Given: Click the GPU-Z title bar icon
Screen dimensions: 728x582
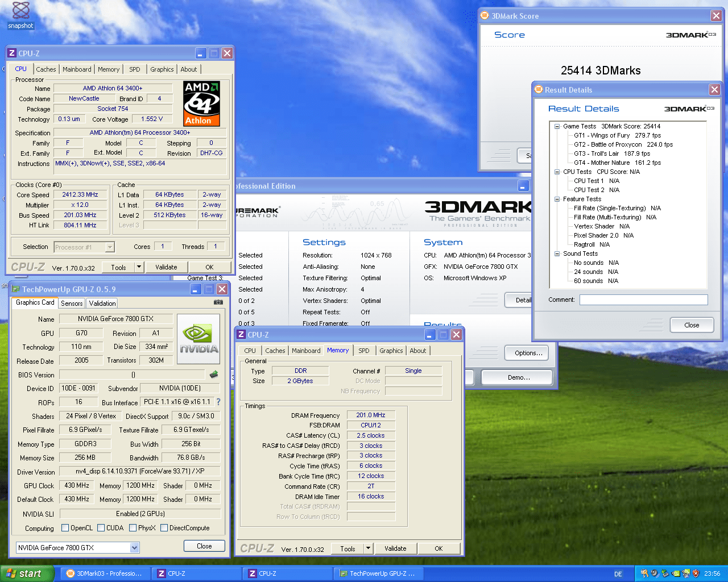Looking at the screenshot, I should click(16, 289).
